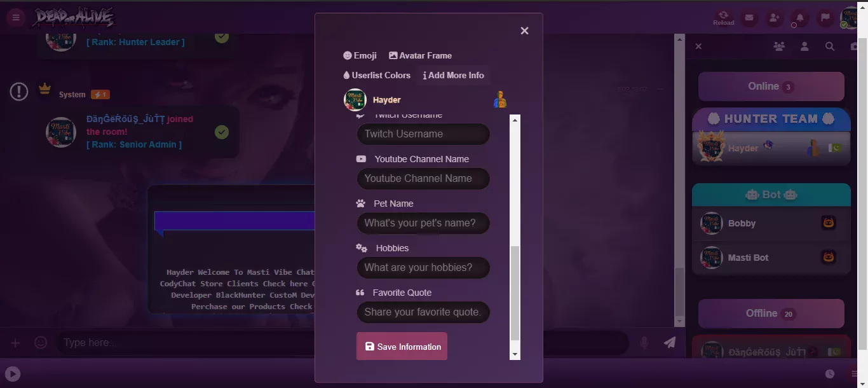
Task: Click the rank badge icon beside Hayder in the dialog
Action: [500, 99]
